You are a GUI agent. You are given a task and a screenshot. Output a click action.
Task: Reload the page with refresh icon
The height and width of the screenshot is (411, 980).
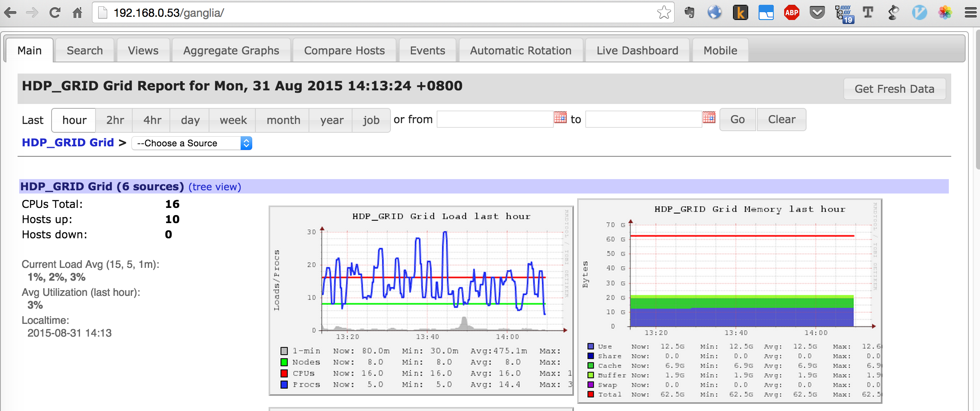(55, 13)
